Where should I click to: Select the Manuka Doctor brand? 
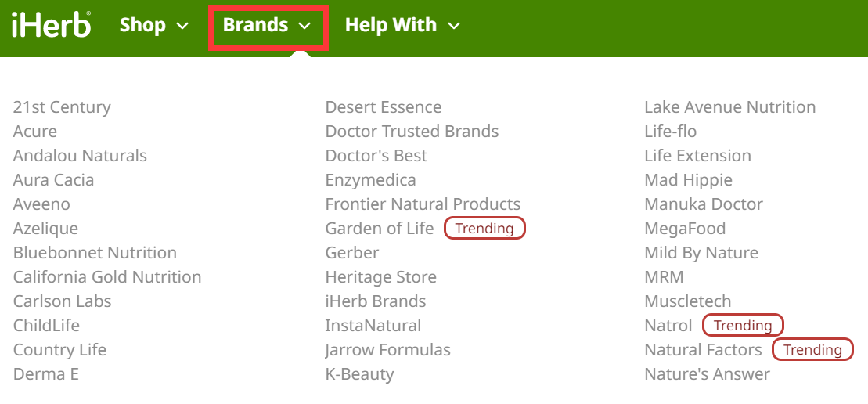pos(704,204)
